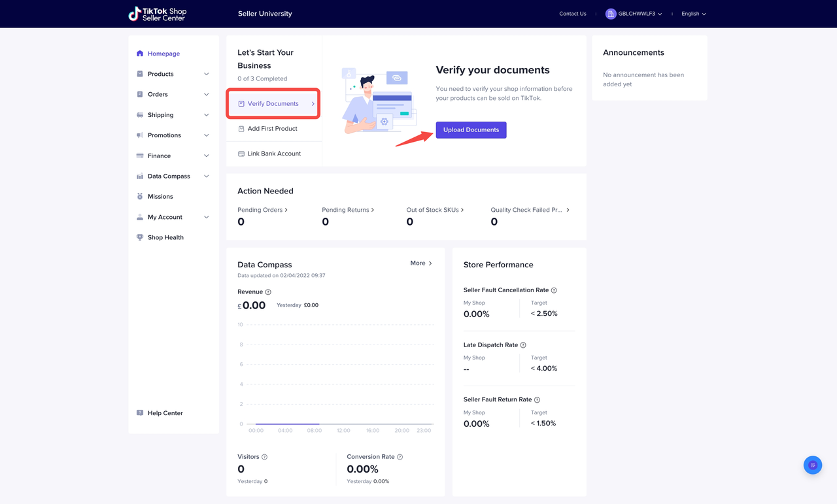Click the Revenue info icon

point(269,292)
